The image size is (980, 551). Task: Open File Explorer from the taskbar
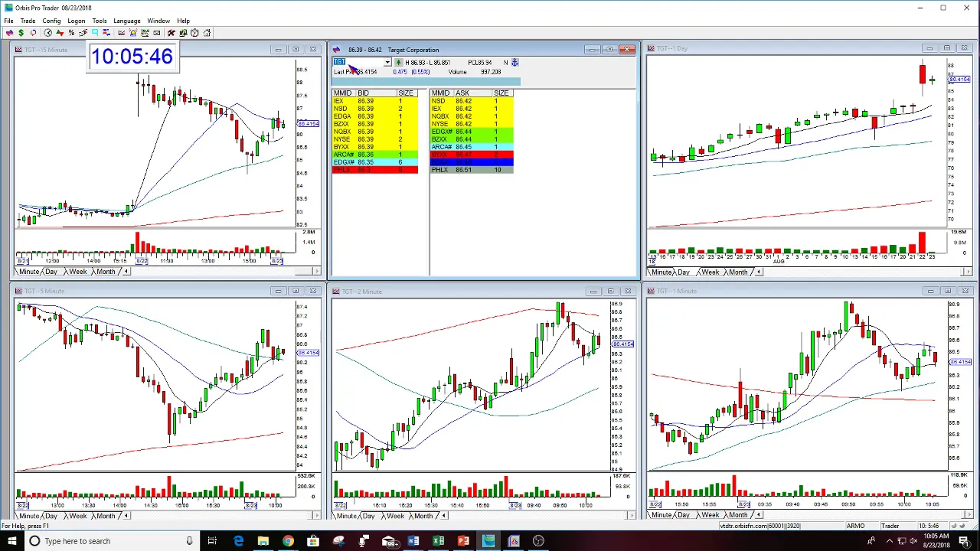click(263, 541)
